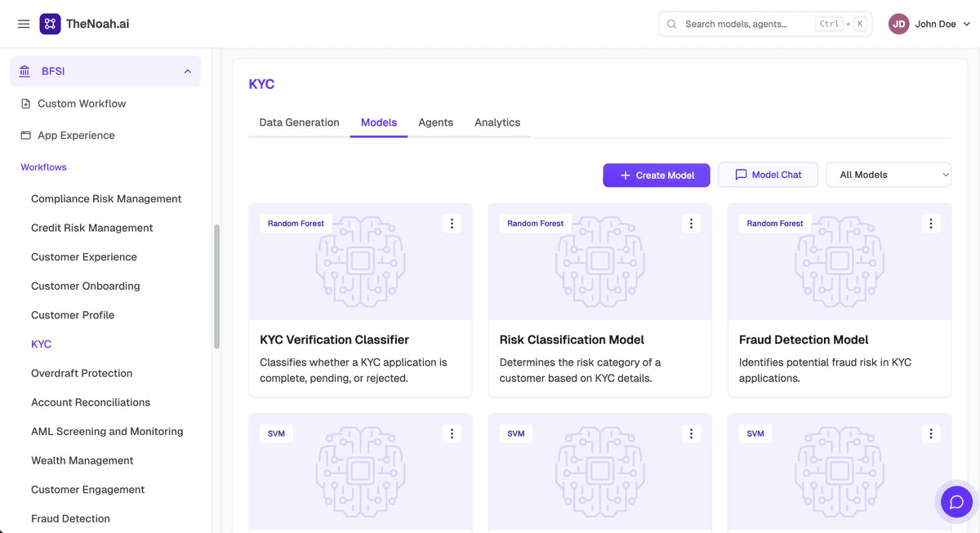The image size is (980, 533).
Task: Open Customer Profile workflow
Action: (x=73, y=315)
